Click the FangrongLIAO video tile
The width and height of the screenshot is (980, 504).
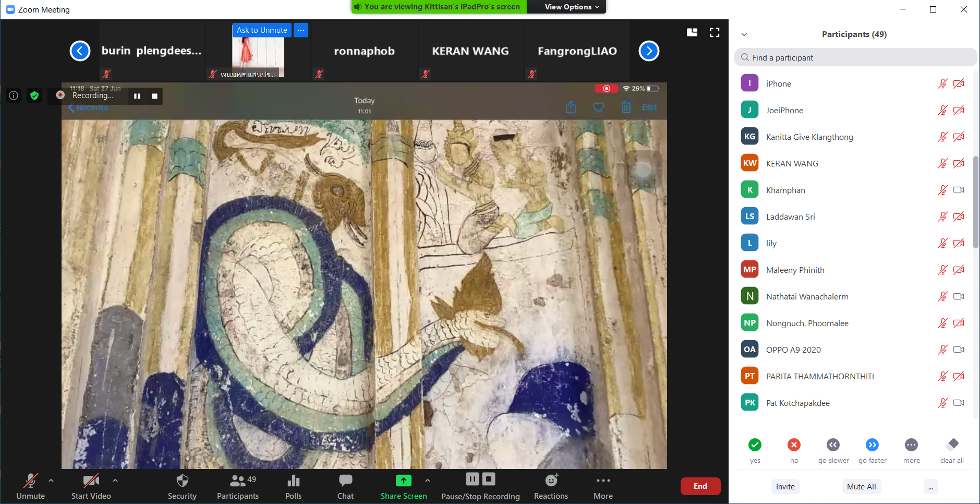tap(577, 51)
